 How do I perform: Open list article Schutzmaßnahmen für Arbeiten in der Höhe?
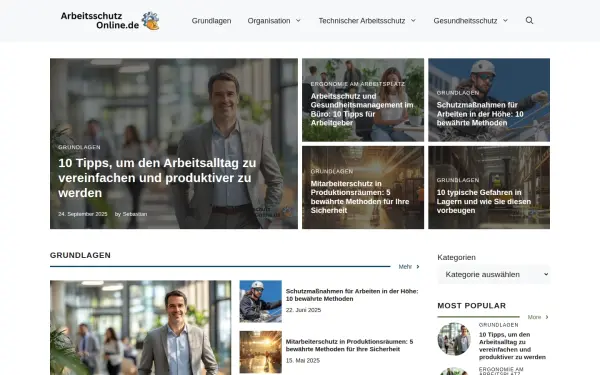352,295
